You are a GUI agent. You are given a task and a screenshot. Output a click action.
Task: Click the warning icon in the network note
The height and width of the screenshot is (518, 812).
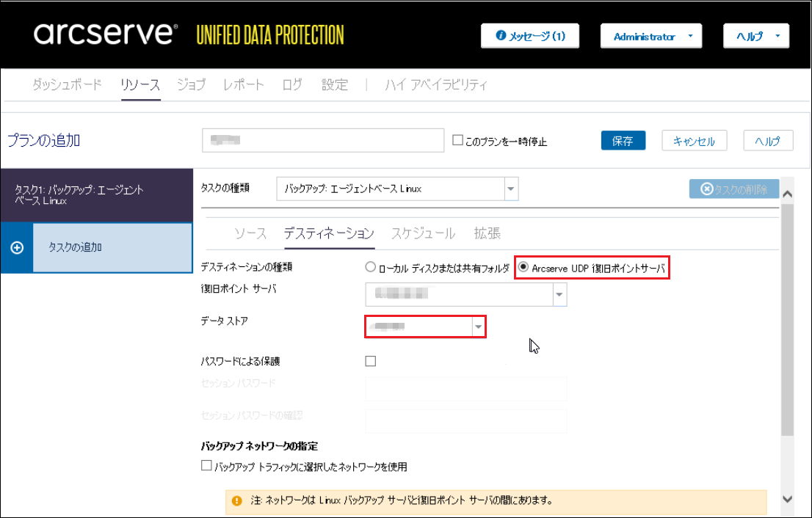tap(236, 500)
